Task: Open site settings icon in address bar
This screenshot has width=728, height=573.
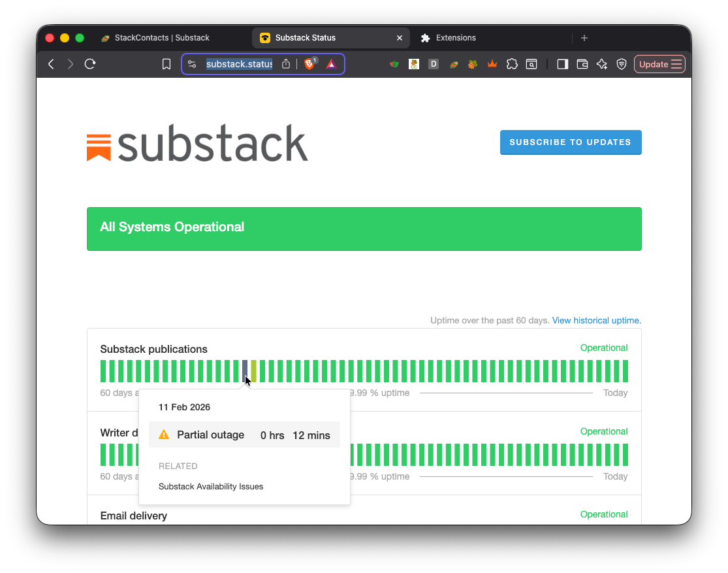Action: pyautogui.click(x=192, y=64)
